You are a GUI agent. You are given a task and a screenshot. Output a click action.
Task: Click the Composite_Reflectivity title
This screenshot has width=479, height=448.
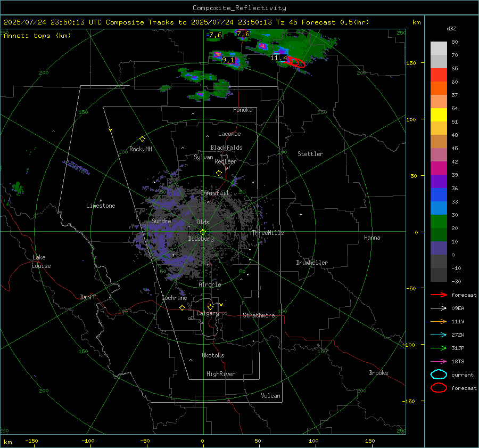point(240,8)
